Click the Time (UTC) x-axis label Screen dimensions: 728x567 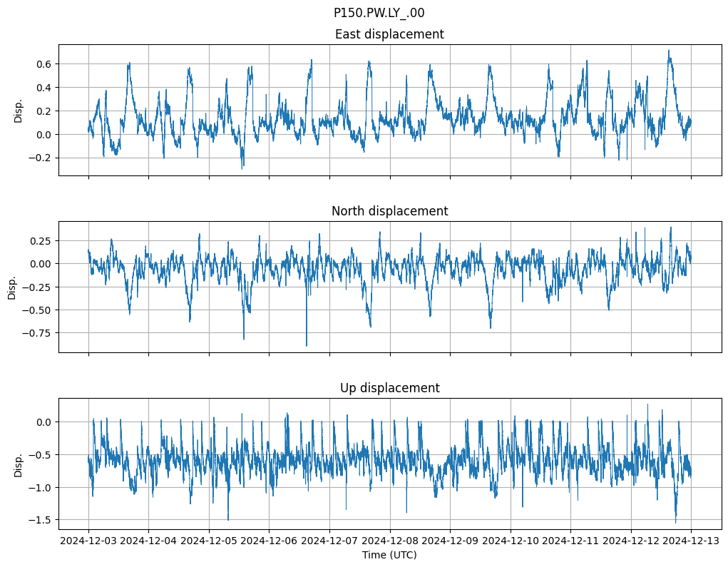(389, 555)
